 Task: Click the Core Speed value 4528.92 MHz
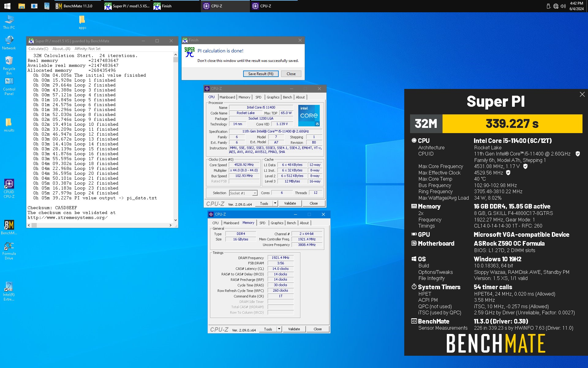pyautogui.click(x=244, y=165)
